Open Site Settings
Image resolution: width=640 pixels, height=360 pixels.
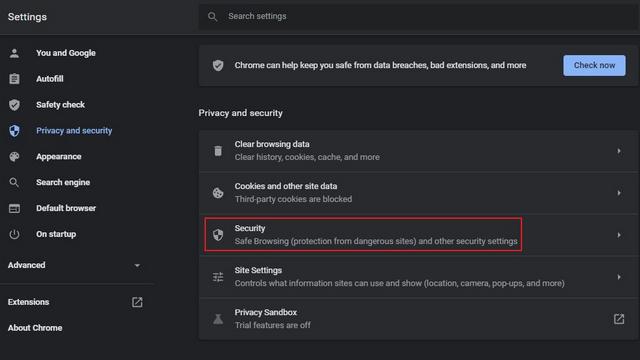(x=258, y=270)
